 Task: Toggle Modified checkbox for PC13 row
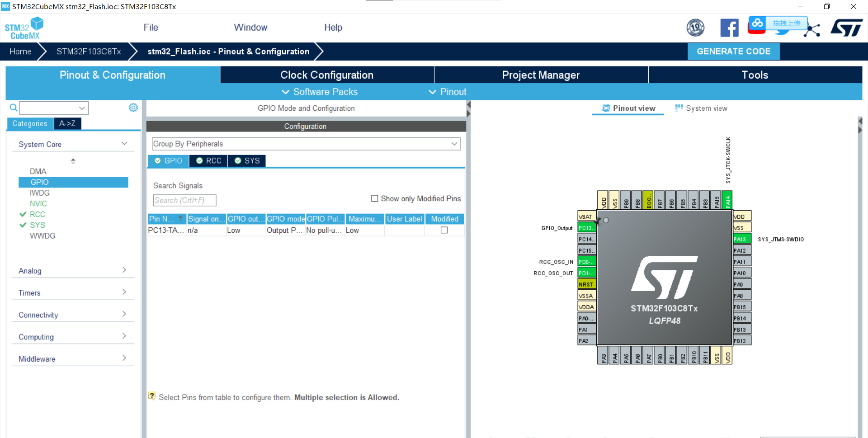[x=444, y=230]
